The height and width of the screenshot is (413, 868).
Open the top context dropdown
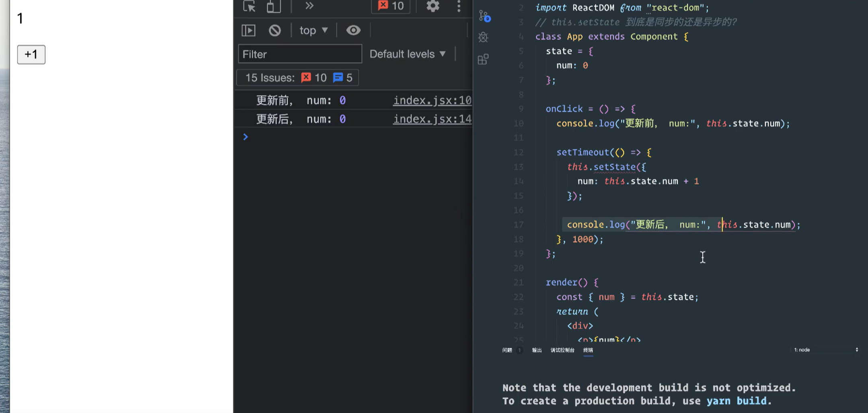click(x=314, y=30)
